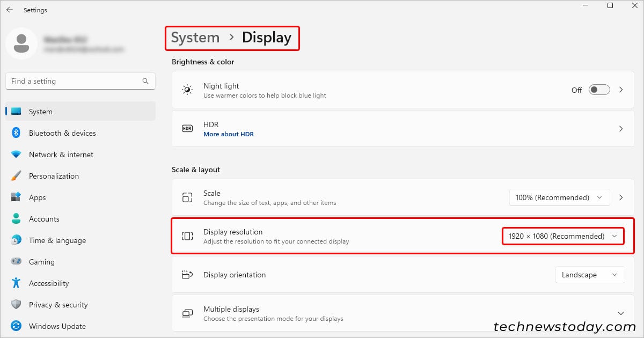Click the HDR badge icon
This screenshot has width=644, height=338.
coord(187,129)
